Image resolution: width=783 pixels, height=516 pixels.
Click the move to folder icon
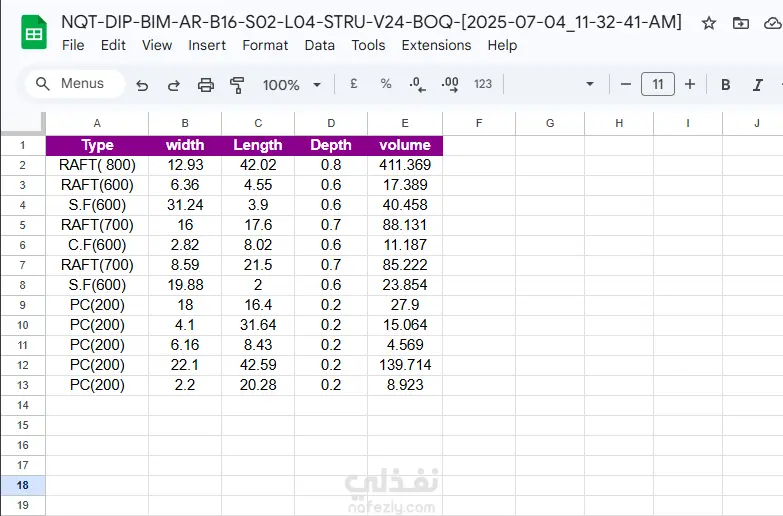click(x=741, y=23)
